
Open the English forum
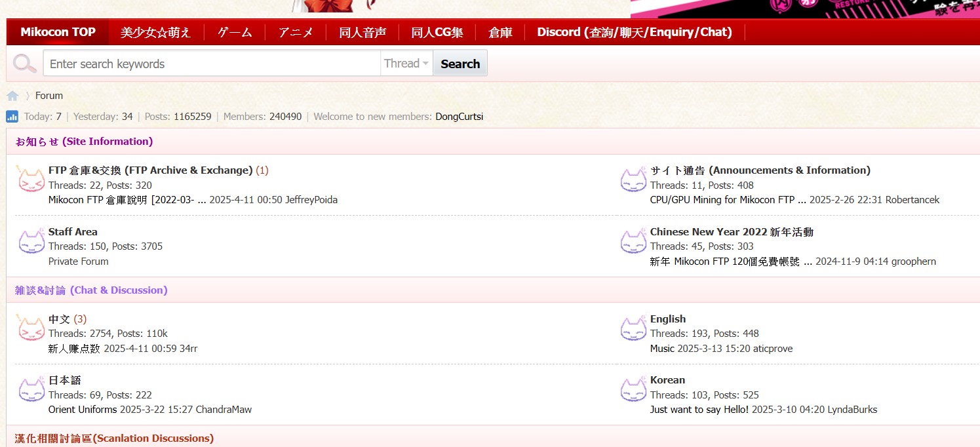click(668, 319)
